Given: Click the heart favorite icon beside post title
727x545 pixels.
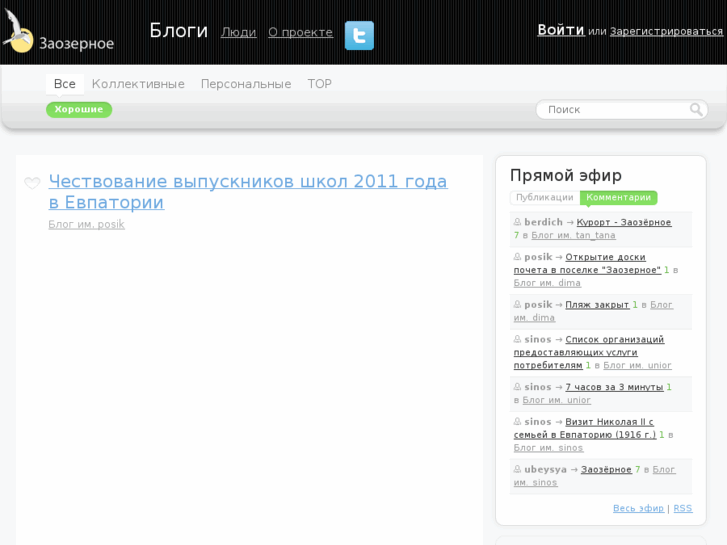Looking at the screenshot, I should (x=32, y=183).
